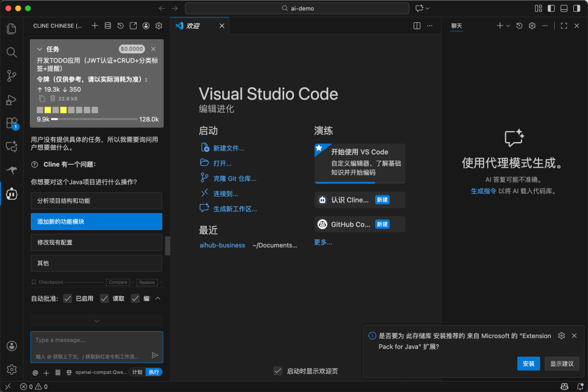
Task: Close the 欢迎 tab
Action: [x=222, y=26]
